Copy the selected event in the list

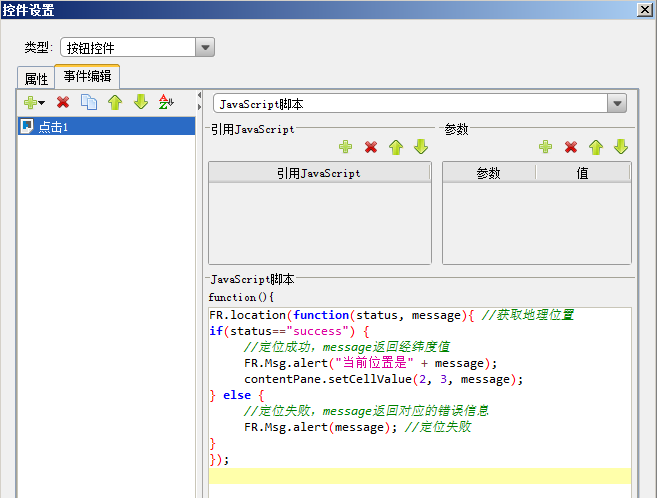click(x=89, y=102)
